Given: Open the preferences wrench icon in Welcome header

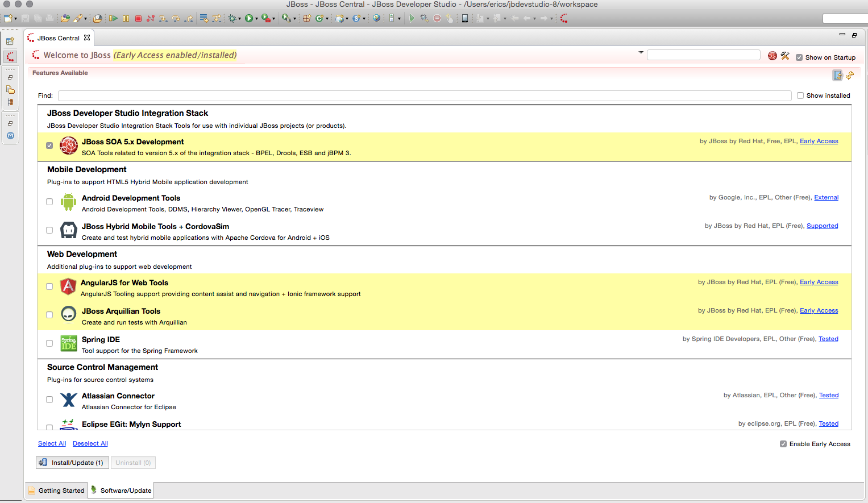Looking at the screenshot, I should tap(785, 56).
